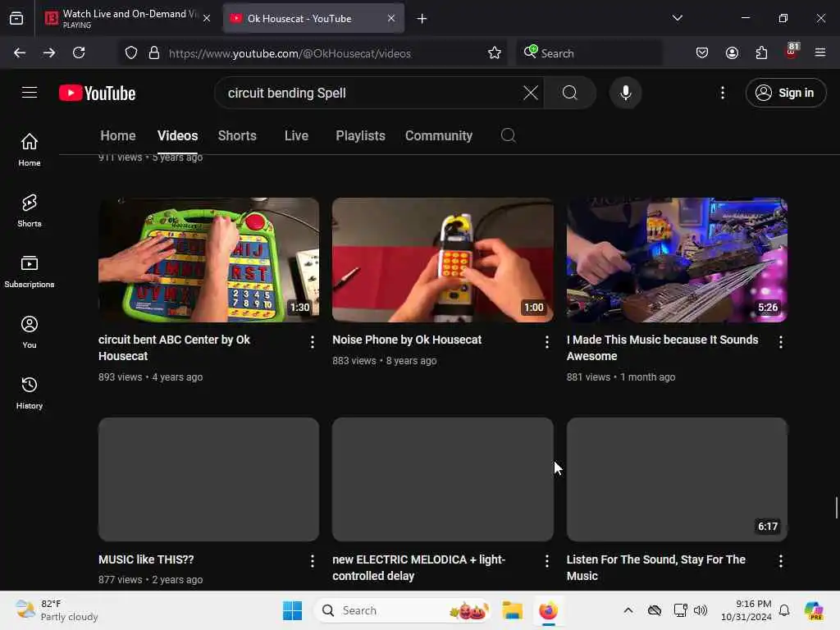
Task: Open the extension with the 81 badge
Action: [792, 52]
